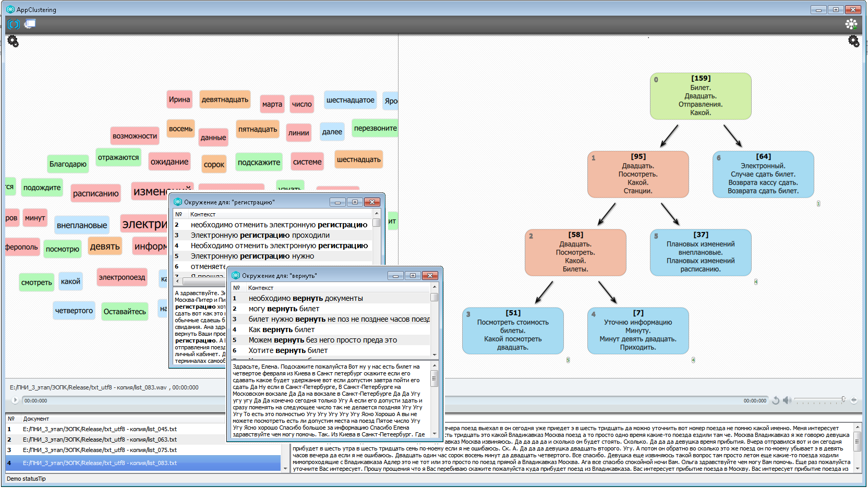This screenshot has width=868, height=488.
Task: Click the word tag 'перезвоните'
Action: pyautogui.click(x=375, y=128)
